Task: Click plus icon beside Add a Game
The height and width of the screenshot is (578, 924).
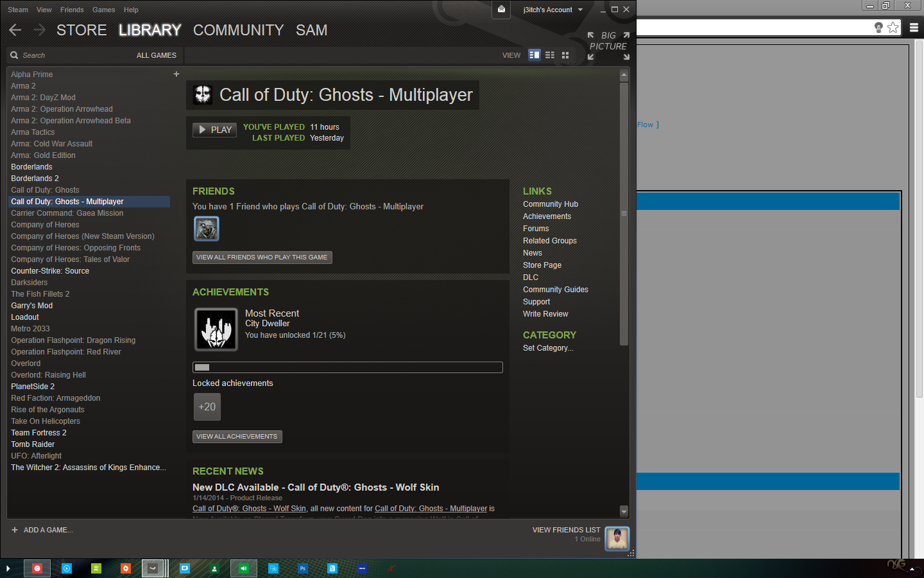Action: [15, 530]
